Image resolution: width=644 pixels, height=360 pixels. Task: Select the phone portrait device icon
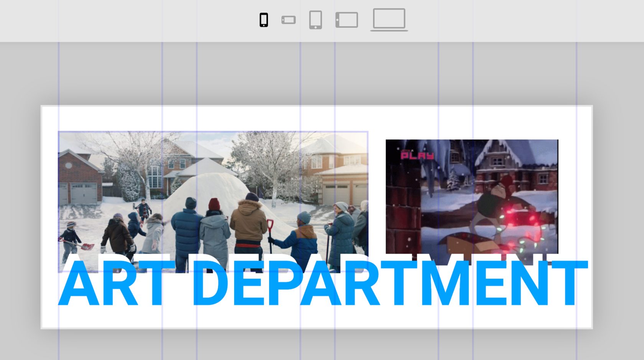click(x=264, y=20)
